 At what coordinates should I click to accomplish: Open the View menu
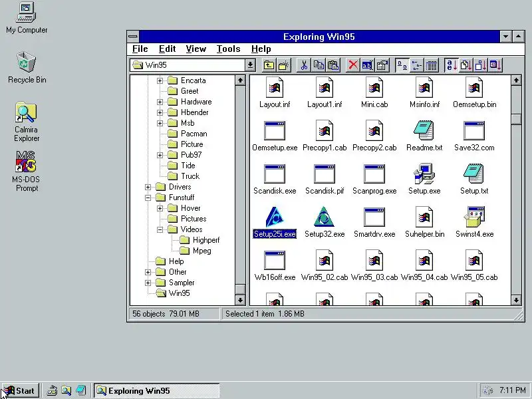click(196, 49)
